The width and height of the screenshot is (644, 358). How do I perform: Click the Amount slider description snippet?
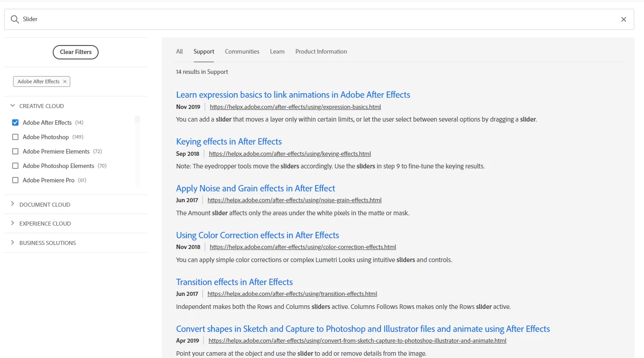pos(293,213)
